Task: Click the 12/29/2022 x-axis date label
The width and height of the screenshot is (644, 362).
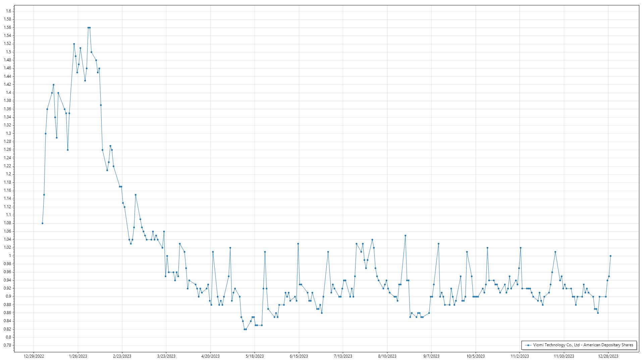Action: point(34,356)
